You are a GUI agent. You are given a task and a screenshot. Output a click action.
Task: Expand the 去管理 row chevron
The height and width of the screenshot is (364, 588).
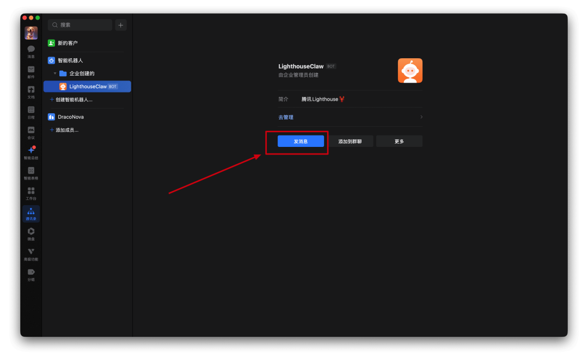coord(421,117)
